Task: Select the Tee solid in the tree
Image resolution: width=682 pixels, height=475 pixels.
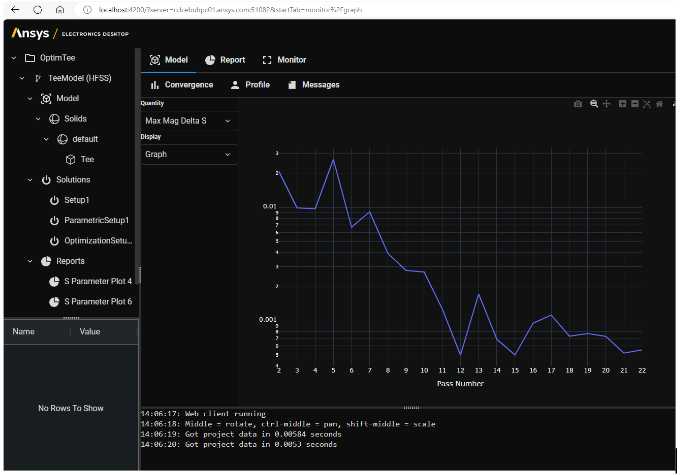Action: tap(87, 160)
